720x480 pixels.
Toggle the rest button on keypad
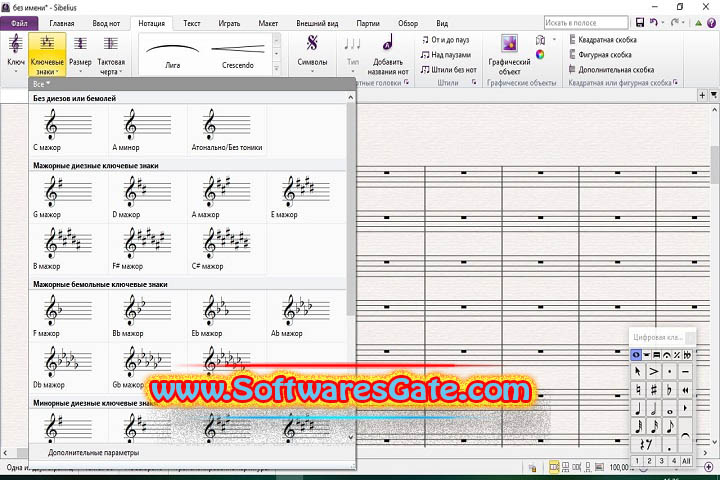pyautogui.click(x=646, y=444)
